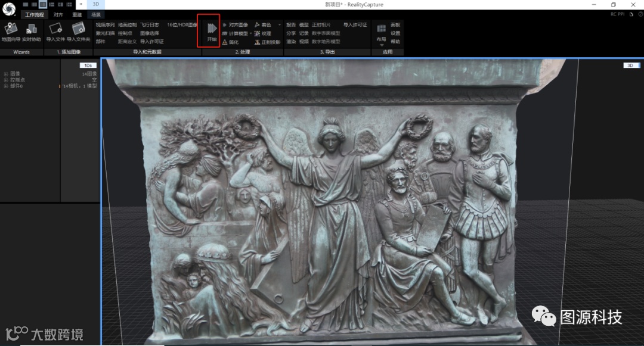Click the RC PPI indicator
This screenshot has height=346, width=644.
coord(617,14)
